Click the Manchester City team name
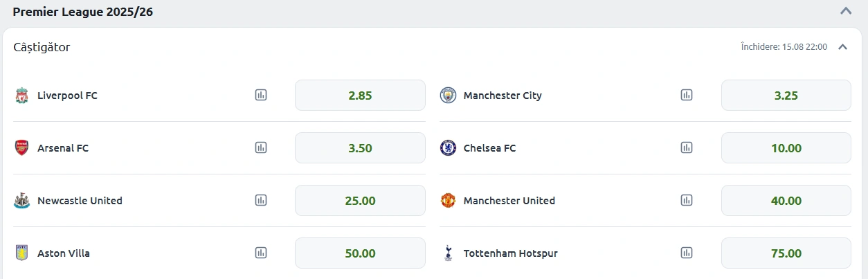This screenshot has height=279, width=868. [x=503, y=96]
